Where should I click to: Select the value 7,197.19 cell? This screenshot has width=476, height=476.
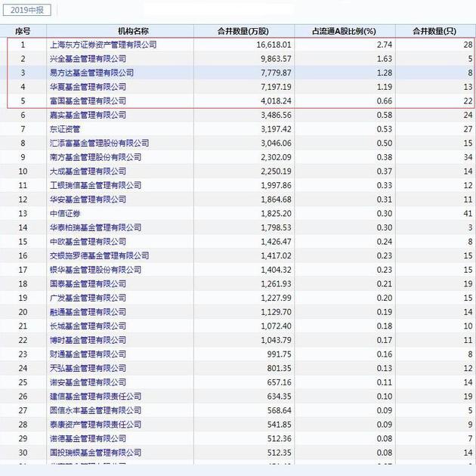click(276, 87)
